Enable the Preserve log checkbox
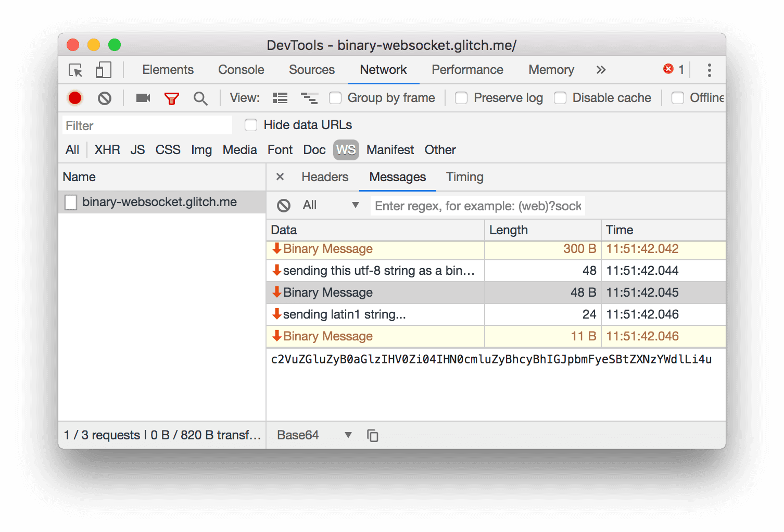The width and height of the screenshot is (784, 532). click(x=461, y=98)
